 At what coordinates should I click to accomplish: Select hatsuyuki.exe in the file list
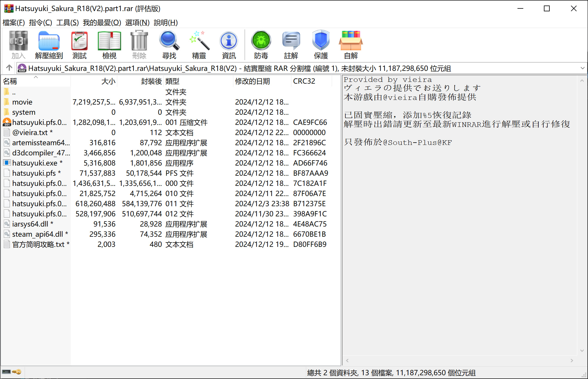click(x=34, y=163)
